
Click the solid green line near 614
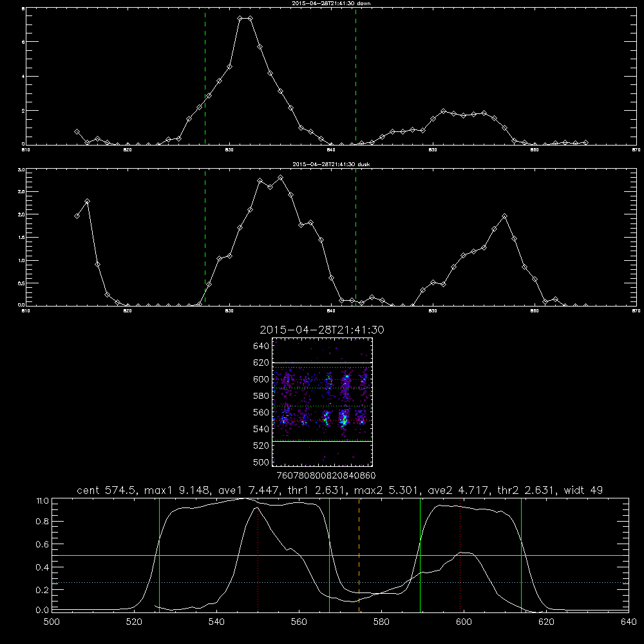521,555
